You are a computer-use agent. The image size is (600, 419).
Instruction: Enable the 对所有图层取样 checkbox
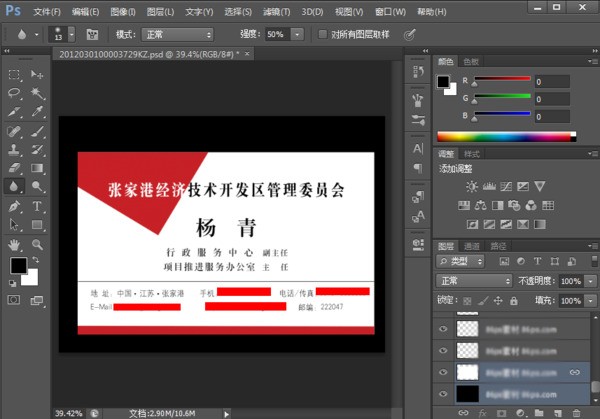click(x=321, y=34)
